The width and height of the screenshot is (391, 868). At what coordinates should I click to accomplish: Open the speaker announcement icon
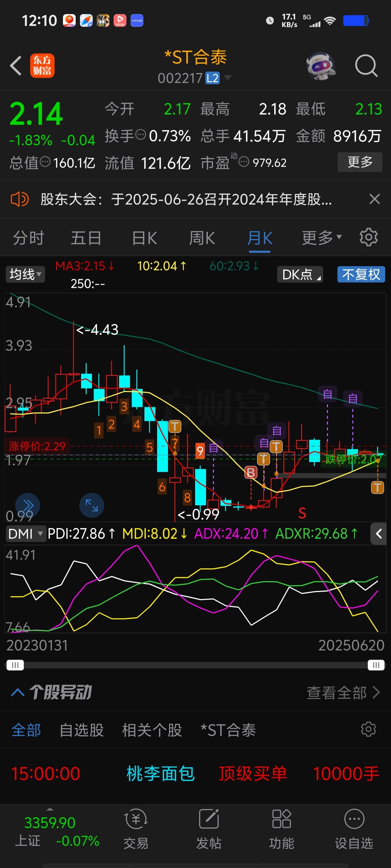pyautogui.click(x=20, y=199)
